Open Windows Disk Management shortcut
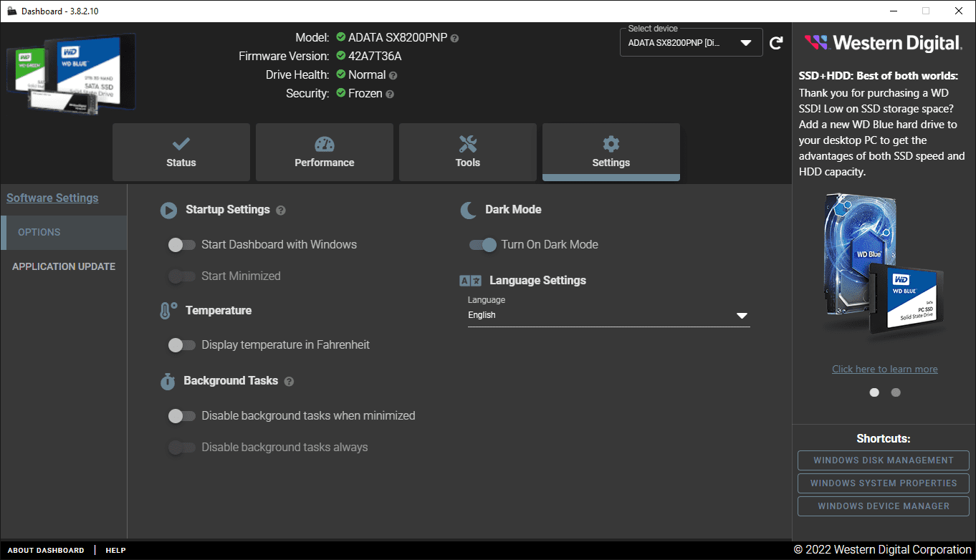 [884, 460]
